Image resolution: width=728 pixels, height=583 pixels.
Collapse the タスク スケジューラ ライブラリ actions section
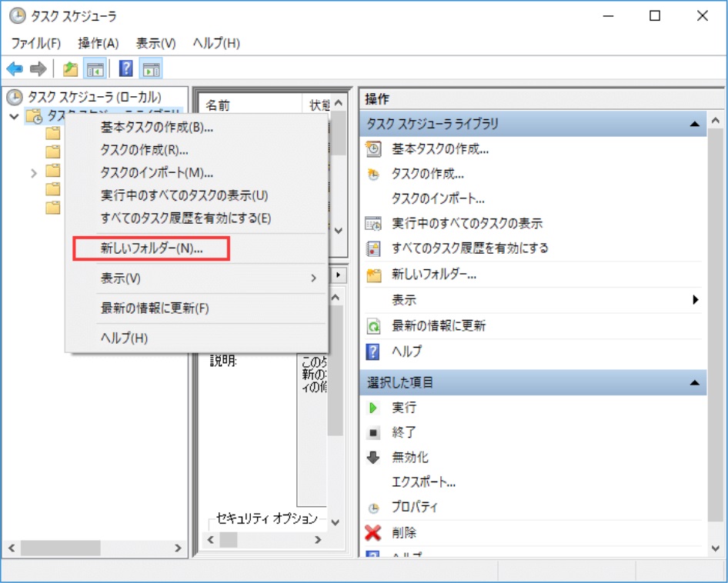[x=696, y=123]
